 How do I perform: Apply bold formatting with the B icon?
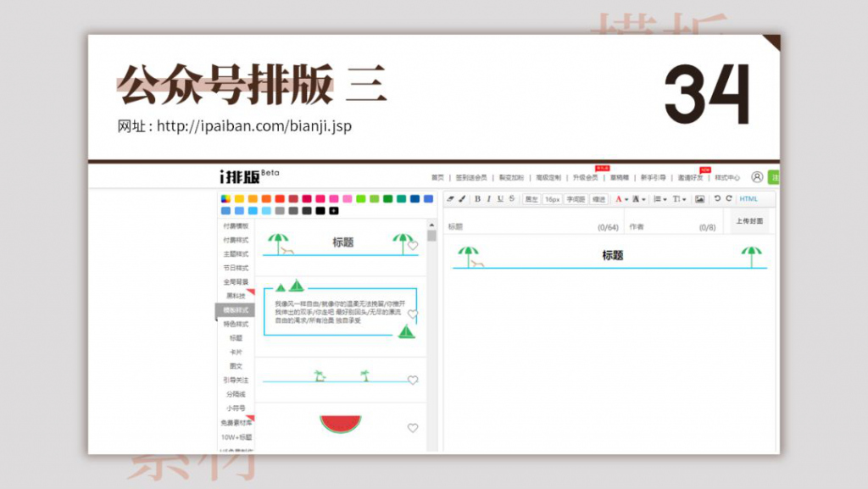click(477, 200)
